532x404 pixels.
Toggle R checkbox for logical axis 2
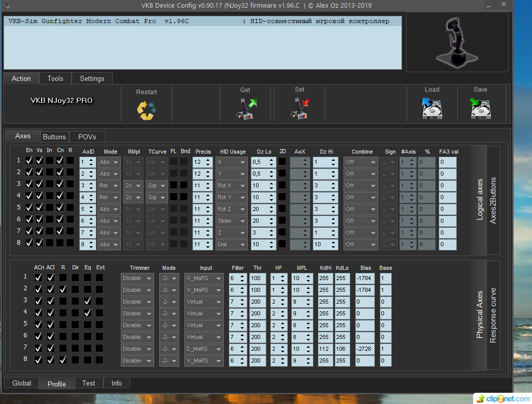[70, 172]
